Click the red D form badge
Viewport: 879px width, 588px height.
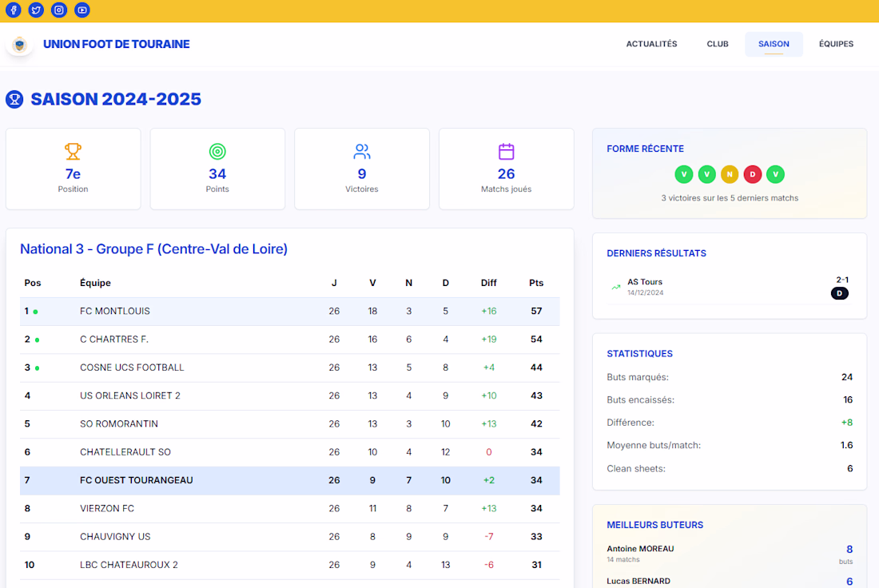(x=752, y=174)
